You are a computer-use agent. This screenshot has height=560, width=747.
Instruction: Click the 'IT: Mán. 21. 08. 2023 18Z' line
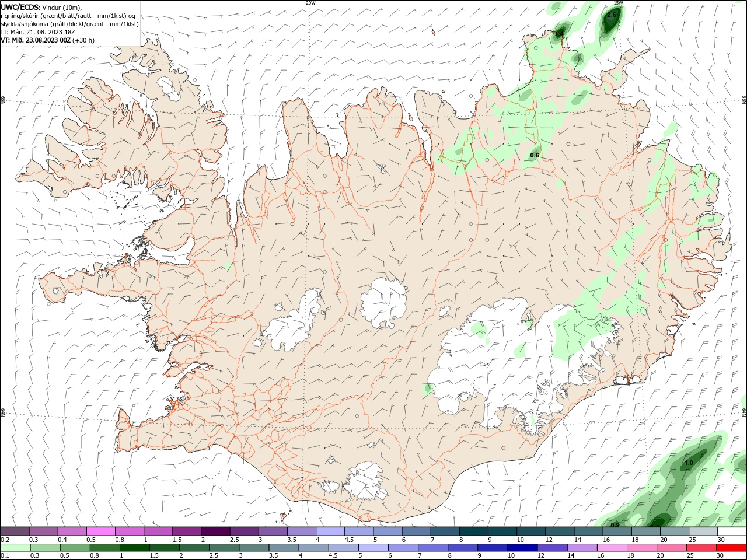pyautogui.click(x=37, y=32)
